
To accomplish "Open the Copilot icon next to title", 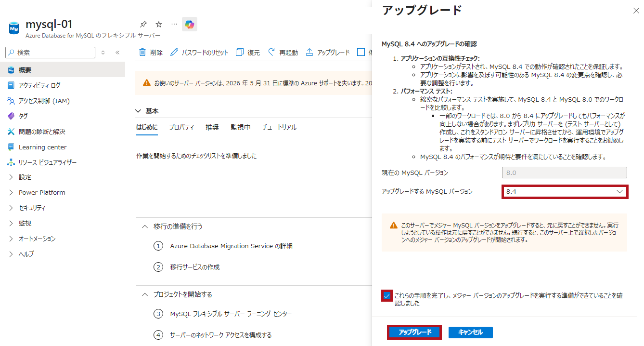I will pyautogui.click(x=189, y=25).
